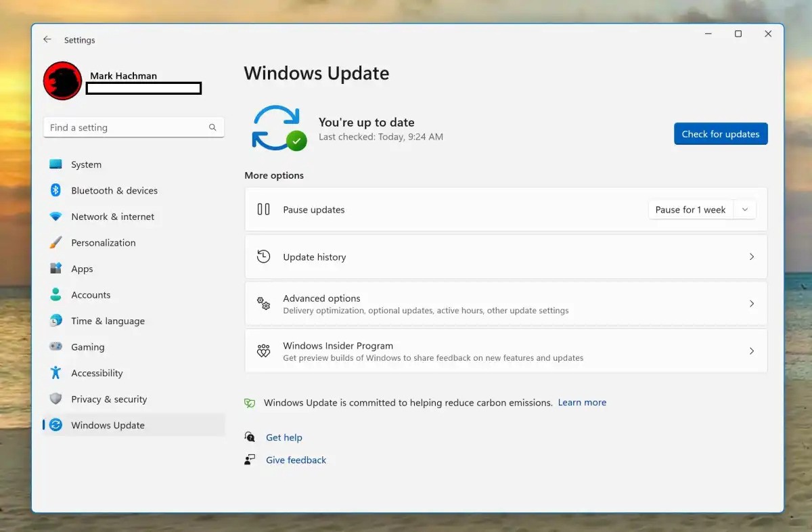Select the Accounts person icon

point(55,294)
